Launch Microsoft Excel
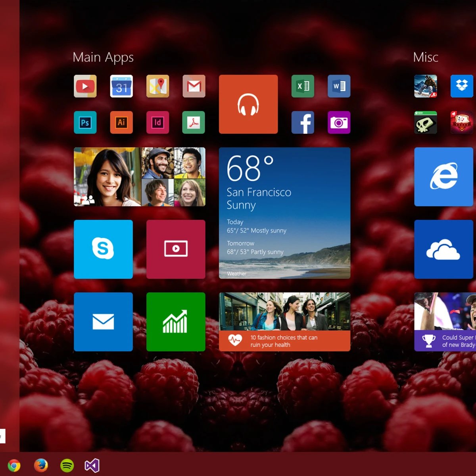 303,86
